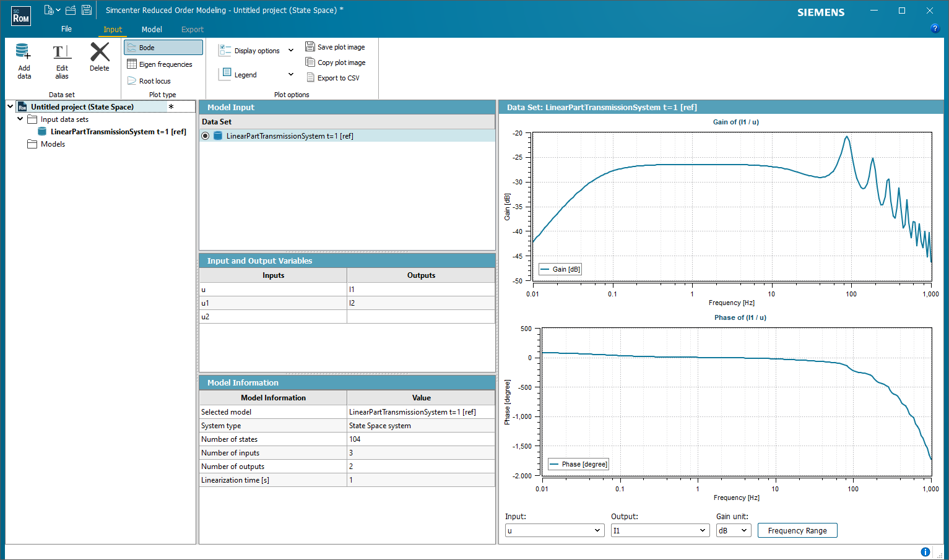Switch to the Model tab
The width and height of the screenshot is (949, 560).
[152, 30]
